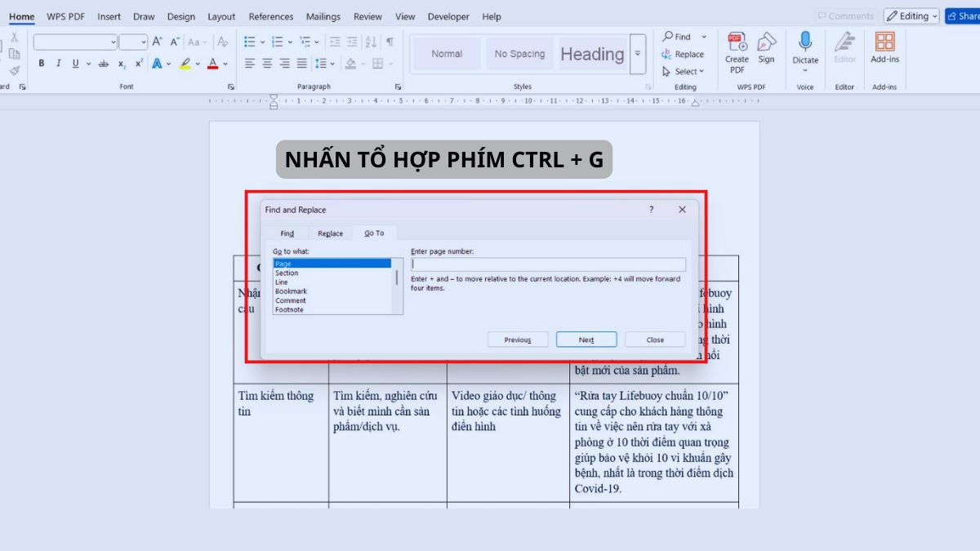Open the Find dropdown arrow

(705, 37)
